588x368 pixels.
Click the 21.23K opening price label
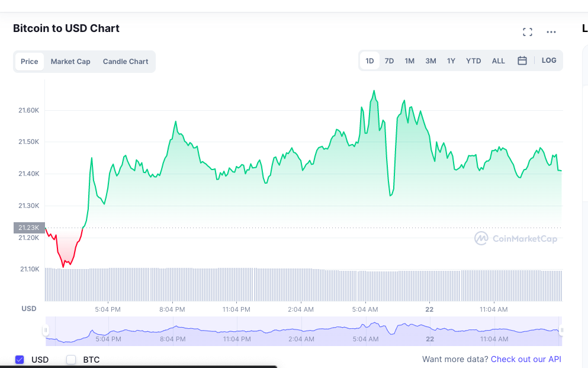[x=29, y=228]
